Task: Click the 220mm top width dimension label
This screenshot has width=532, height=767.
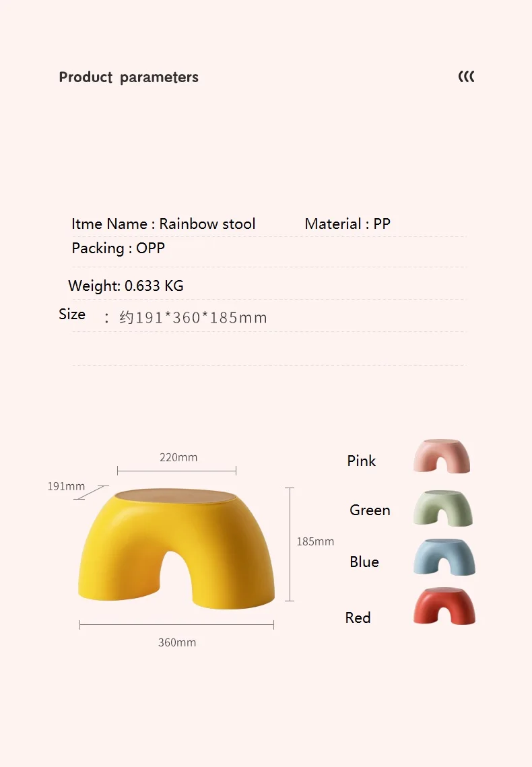Action: click(178, 457)
